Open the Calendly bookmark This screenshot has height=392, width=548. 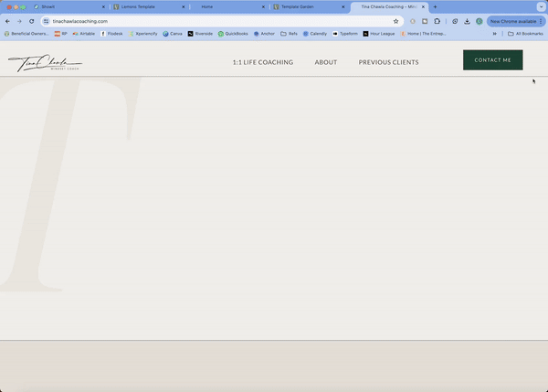point(315,34)
